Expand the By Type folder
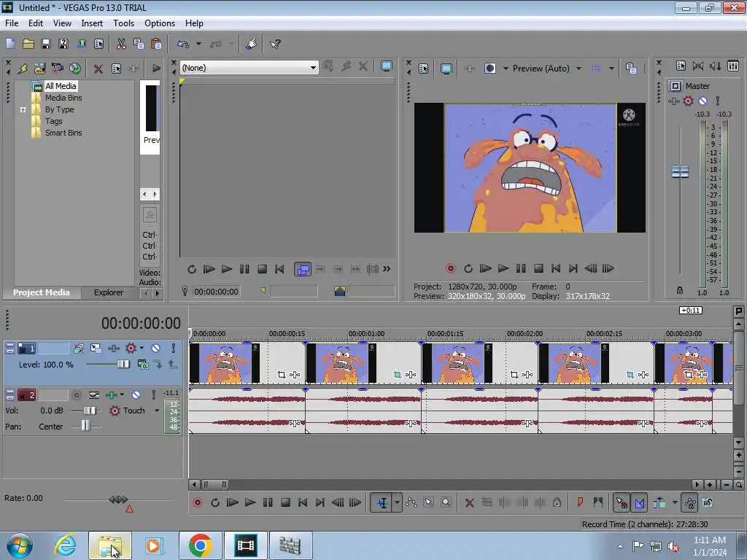The height and width of the screenshot is (560, 747). 23,109
